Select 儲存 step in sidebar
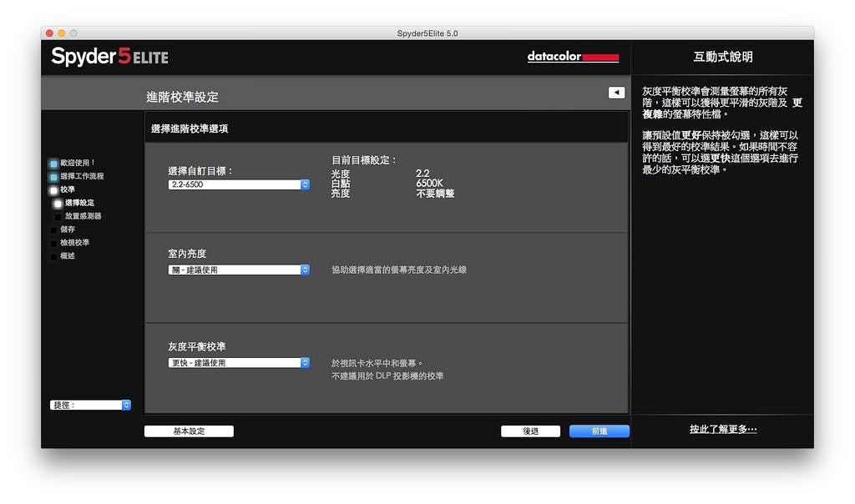Viewport: 855px width, 504px height. pos(68,229)
